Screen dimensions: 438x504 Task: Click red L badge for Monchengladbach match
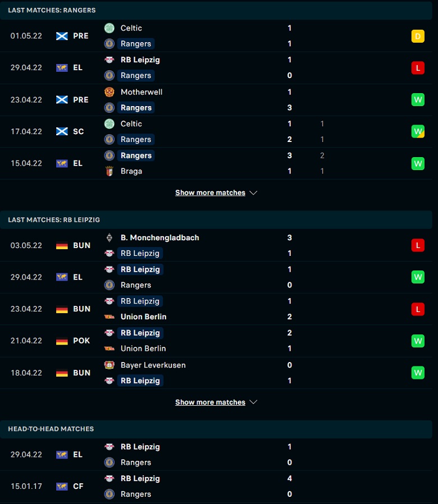point(418,245)
